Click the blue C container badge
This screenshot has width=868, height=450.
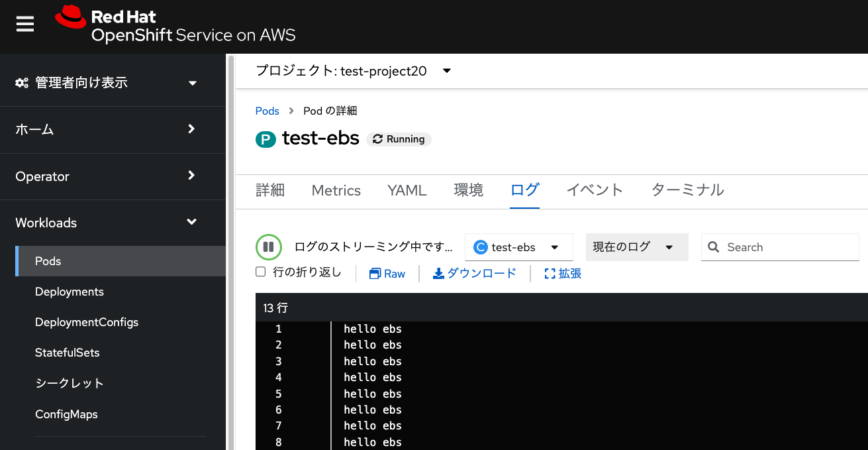click(481, 247)
